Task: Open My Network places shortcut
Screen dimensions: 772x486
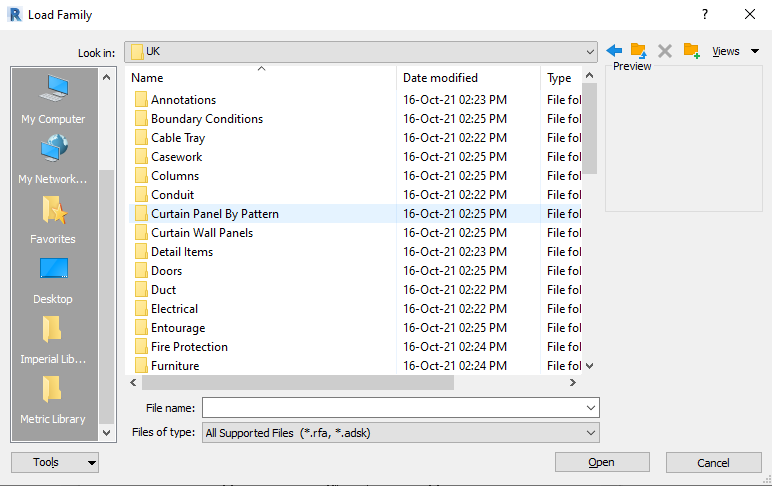Action: click(53, 160)
